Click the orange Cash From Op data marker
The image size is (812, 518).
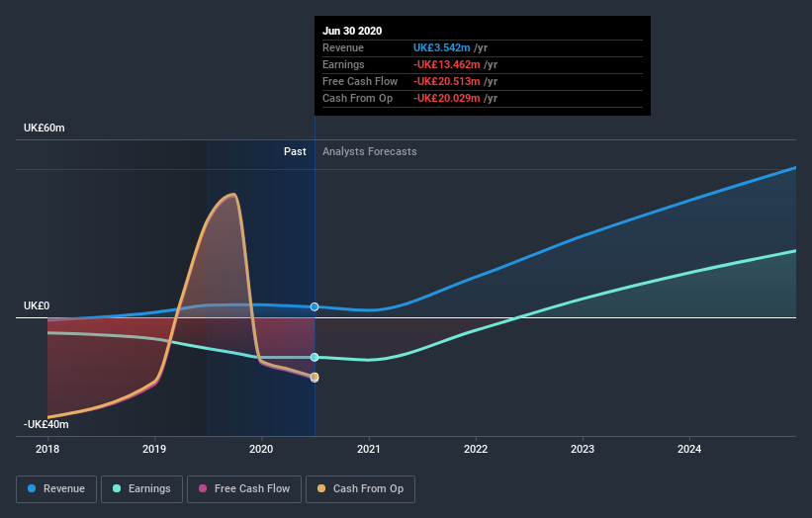(x=315, y=377)
